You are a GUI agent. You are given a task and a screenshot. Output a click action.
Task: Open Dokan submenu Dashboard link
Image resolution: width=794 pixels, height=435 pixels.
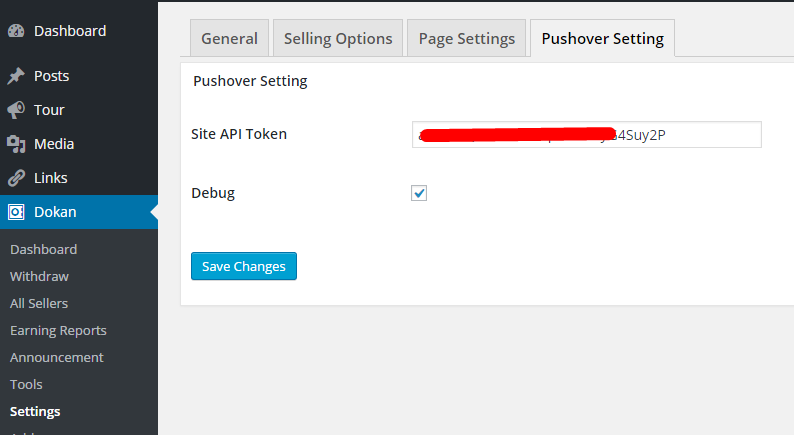44,249
